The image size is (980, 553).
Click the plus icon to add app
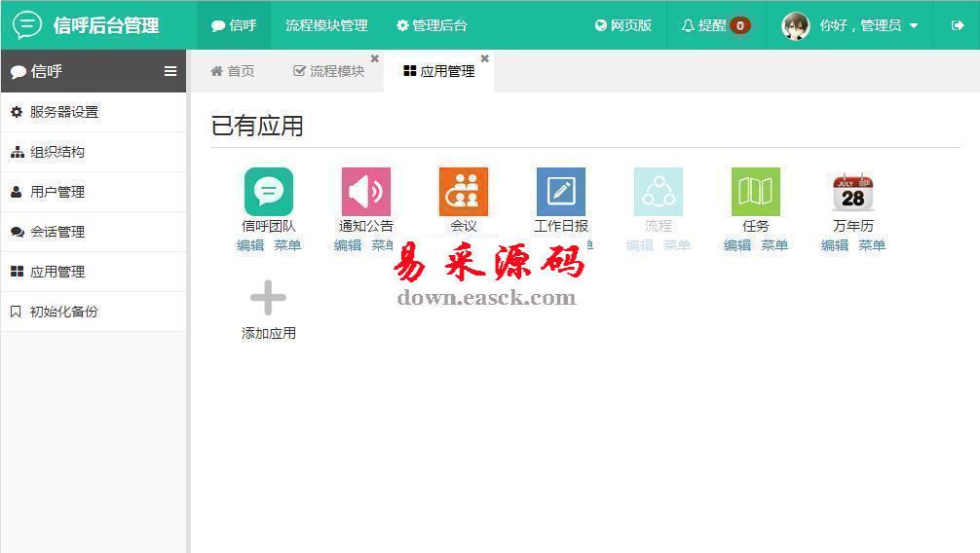pyautogui.click(x=268, y=298)
